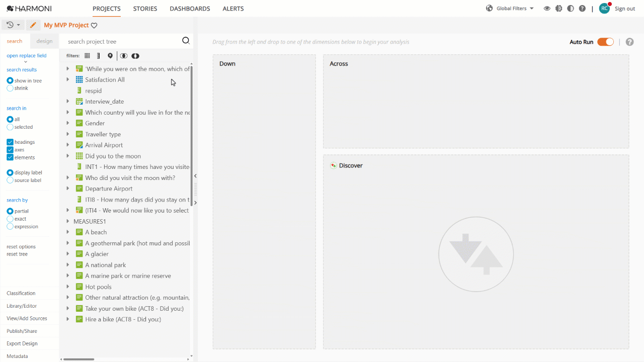Apply the single-column filter icon

98,56
